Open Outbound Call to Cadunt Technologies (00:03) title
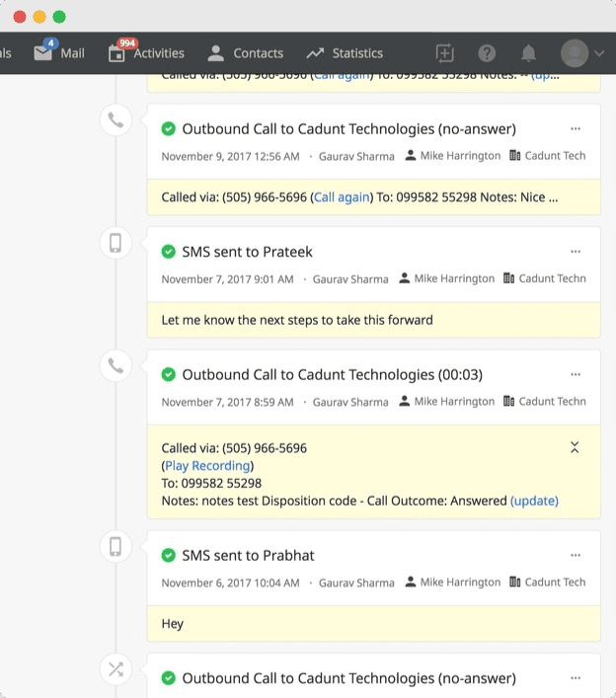 pos(332,375)
